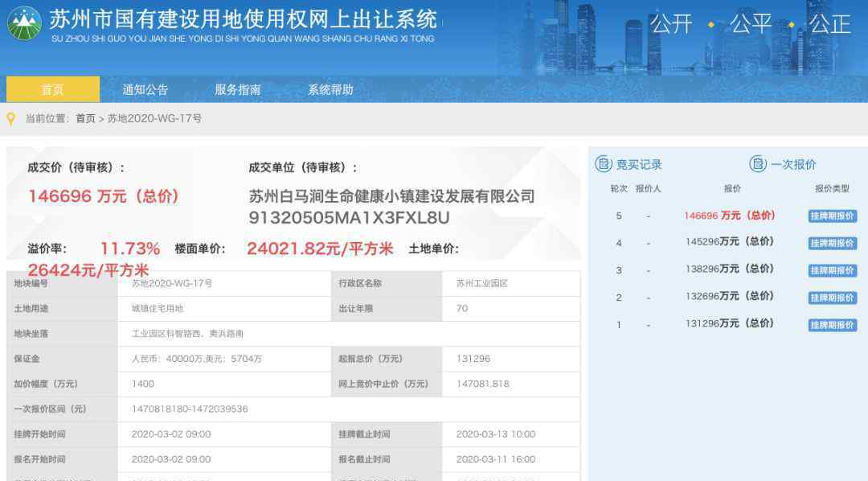868x481 pixels.
Task: Click the yellow location pin icon
Action: click(11, 119)
